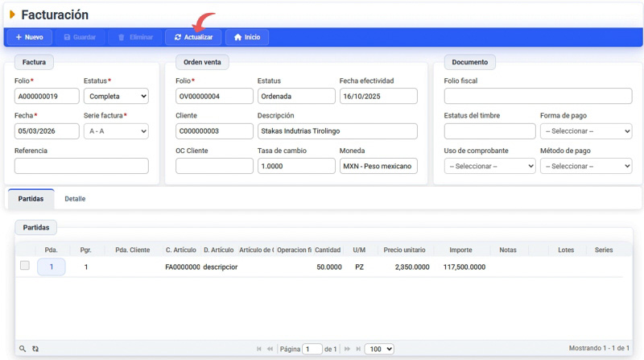The image size is (644, 360).
Task: Go to previous page of Partidas grid
Action: coord(270,349)
